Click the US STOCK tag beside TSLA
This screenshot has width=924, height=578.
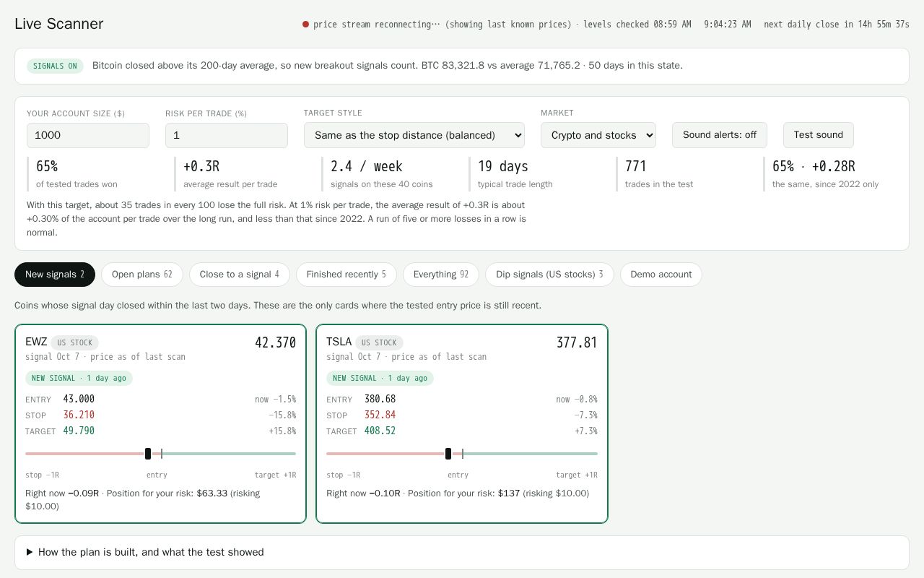pyautogui.click(x=379, y=342)
